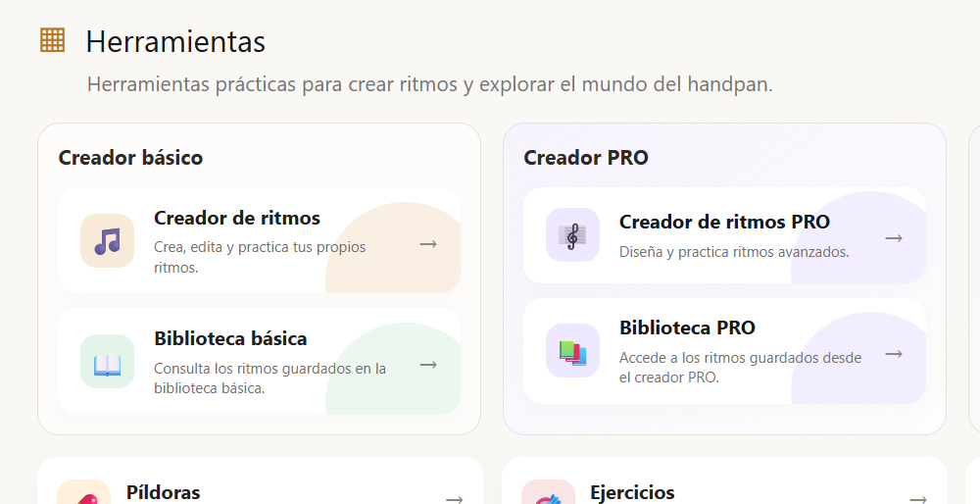The width and height of the screenshot is (980, 504).
Task: Click the arrow on the Píldoras card
Action: coord(455,499)
